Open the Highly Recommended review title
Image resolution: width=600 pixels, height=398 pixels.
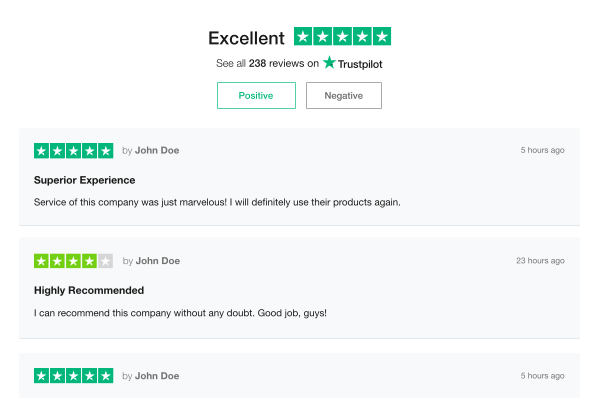89,290
